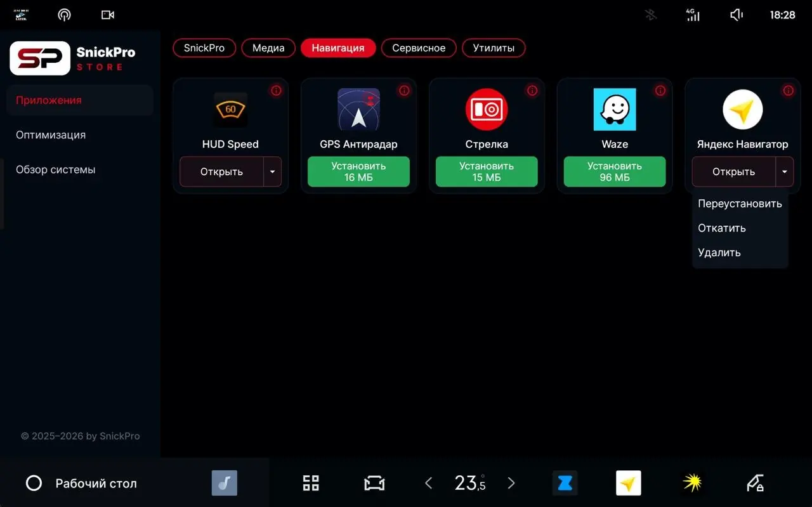
Task: Open the Яндекс Навигатор app
Action: click(733, 172)
